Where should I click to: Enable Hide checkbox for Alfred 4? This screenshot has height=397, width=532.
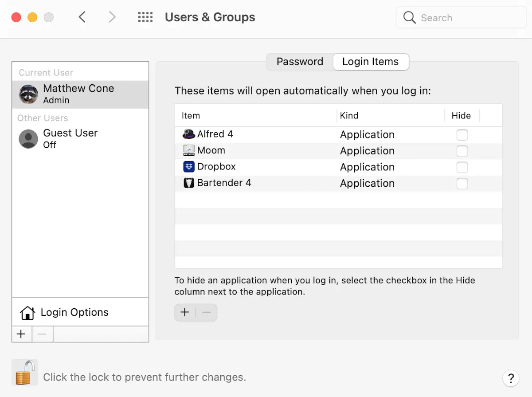point(462,135)
